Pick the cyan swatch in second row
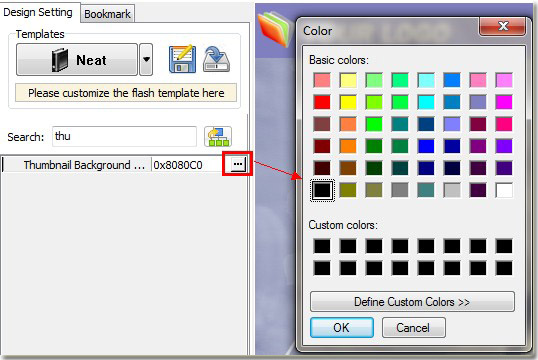The width and height of the screenshot is (538, 360). tap(426, 102)
